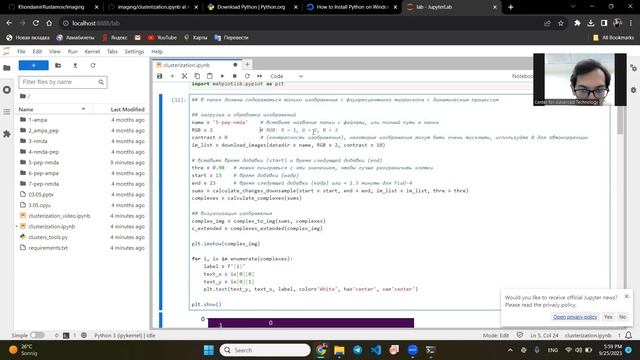The width and height of the screenshot is (640, 360).
Task: Toggle the Simple mode switch
Action: (37, 335)
